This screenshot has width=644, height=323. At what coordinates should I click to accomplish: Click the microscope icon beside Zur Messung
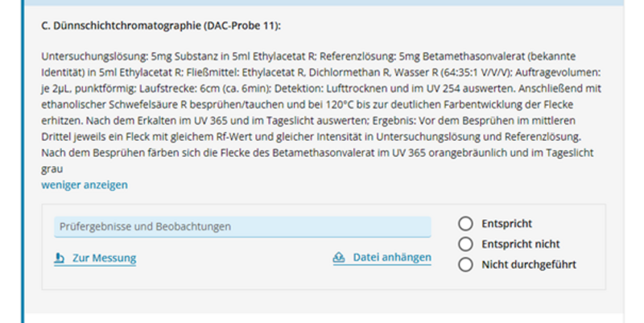59,259
